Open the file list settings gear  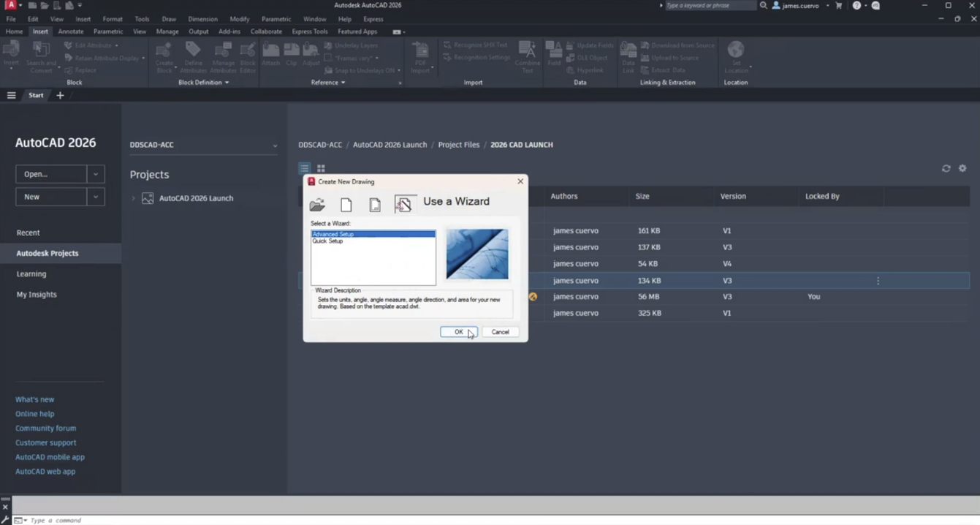click(x=962, y=168)
